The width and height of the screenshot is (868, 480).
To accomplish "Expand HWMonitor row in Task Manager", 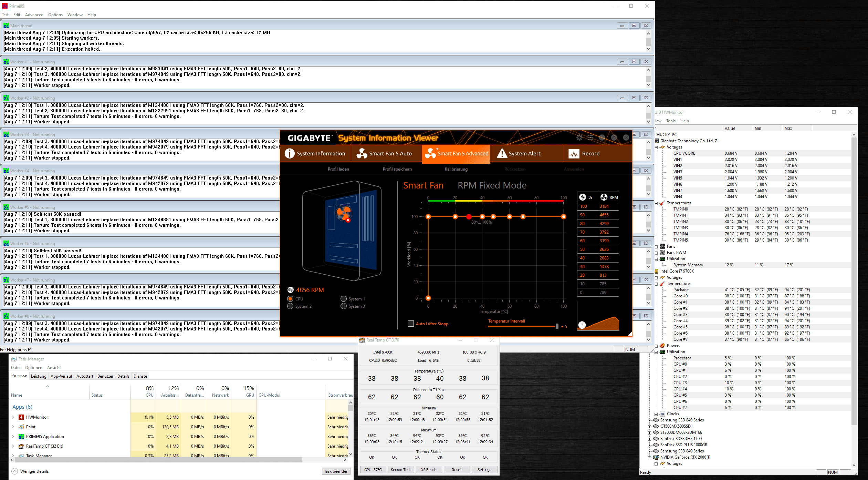I will click(13, 417).
